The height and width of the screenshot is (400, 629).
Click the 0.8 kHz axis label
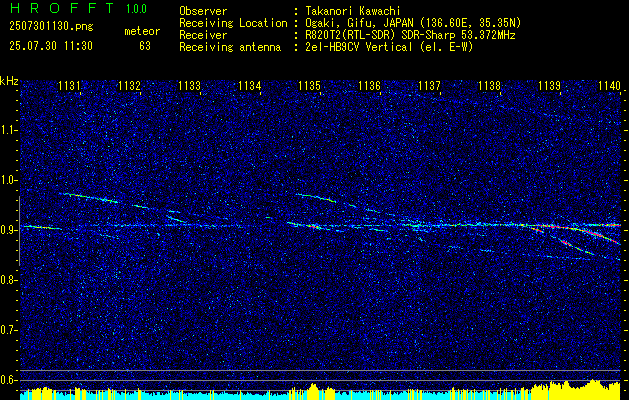8,280
